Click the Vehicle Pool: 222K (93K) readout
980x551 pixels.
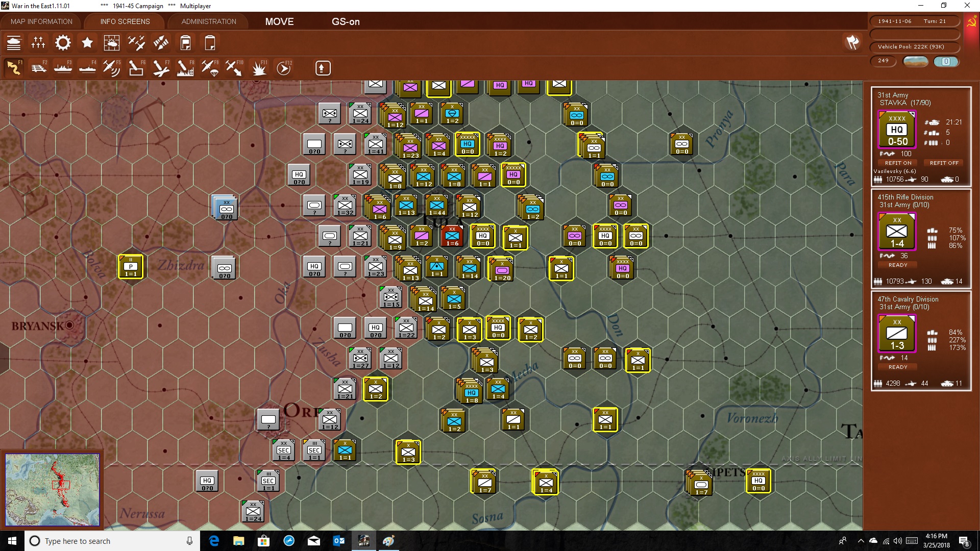(915, 47)
